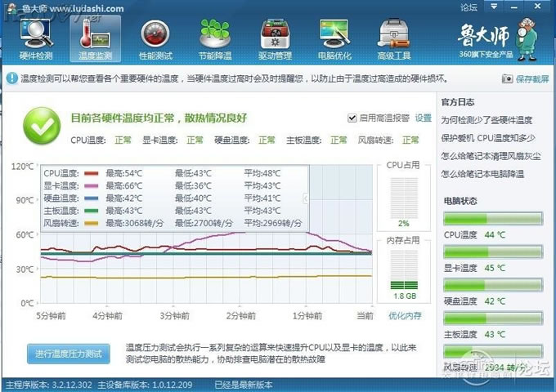556x392 pixels.
Task: Open the 性能测试 performance test gauge
Action: (155, 38)
